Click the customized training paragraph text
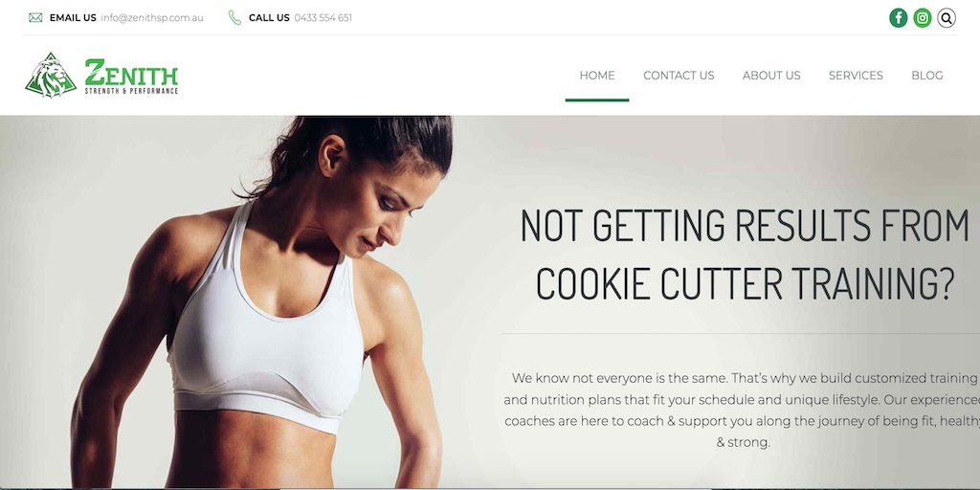The image size is (980, 490). (x=743, y=410)
